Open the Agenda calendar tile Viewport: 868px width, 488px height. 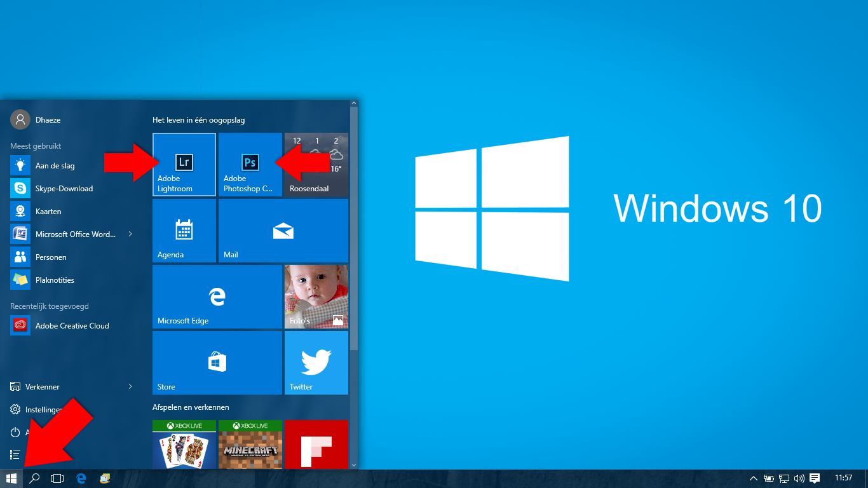(x=184, y=231)
